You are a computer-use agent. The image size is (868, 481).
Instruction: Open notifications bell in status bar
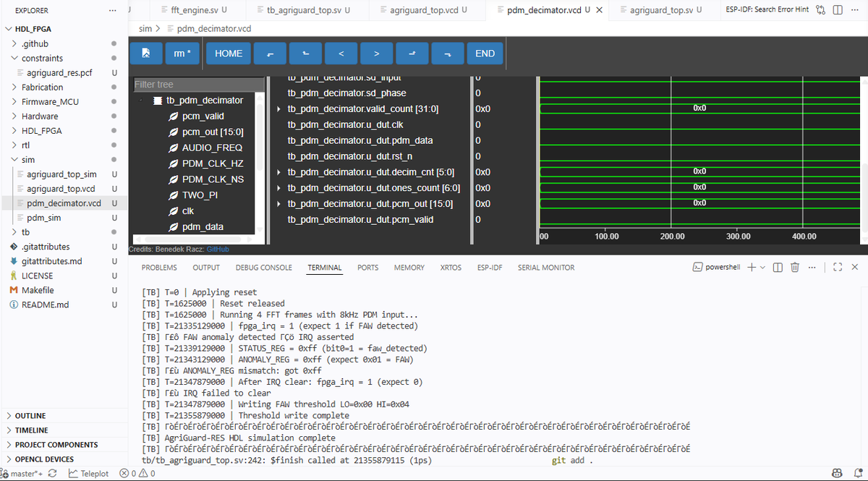coord(858,474)
